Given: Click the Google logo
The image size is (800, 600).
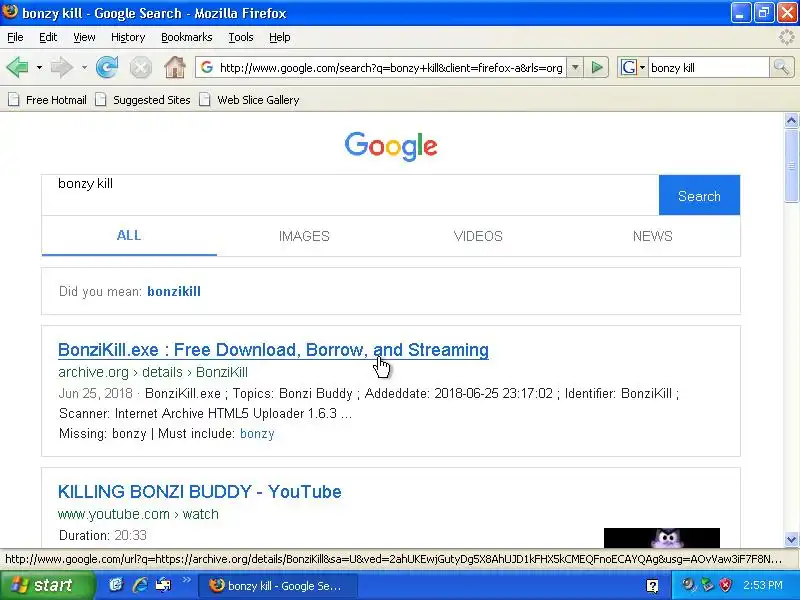Looking at the screenshot, I should tap(391, 146).
